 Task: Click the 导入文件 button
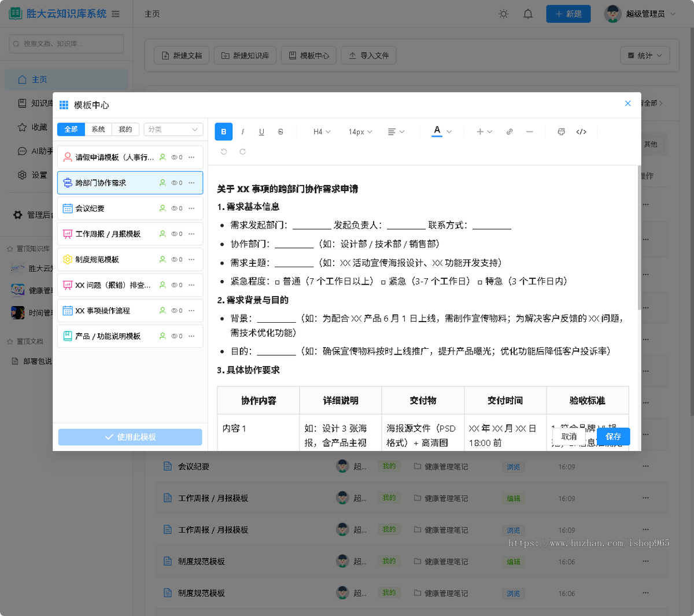(369, 56)
